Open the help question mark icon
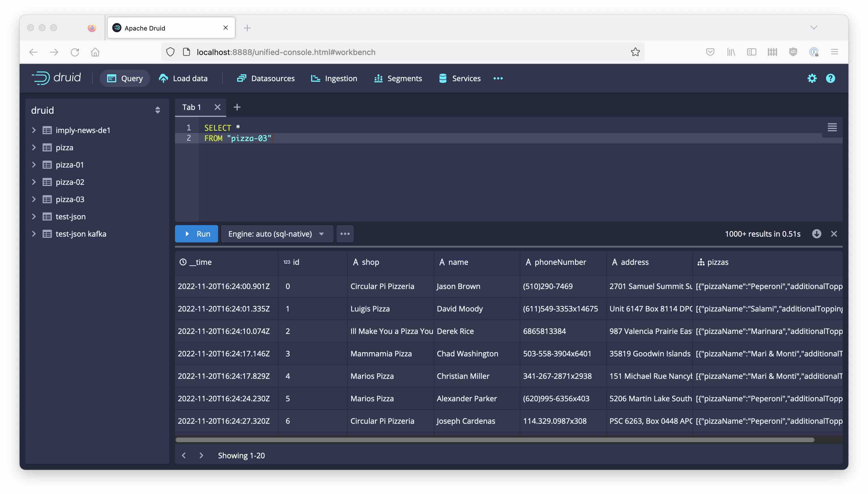 (x=830, y=78)
